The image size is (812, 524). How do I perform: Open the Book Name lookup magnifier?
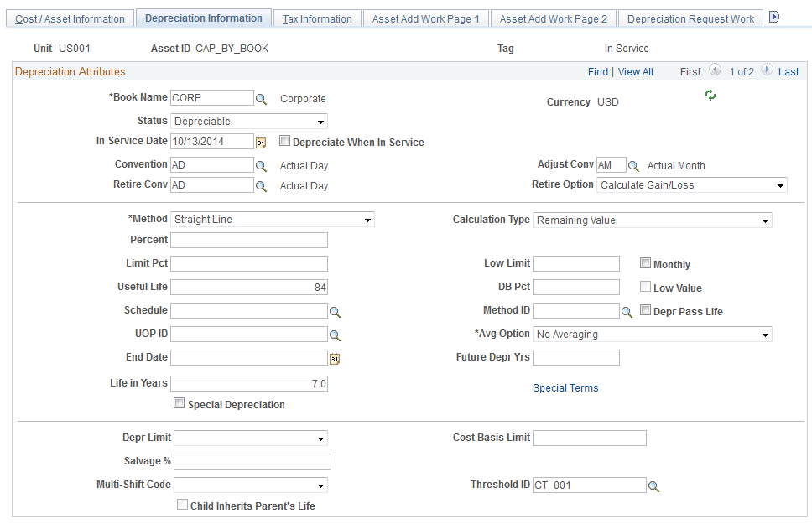261,98
